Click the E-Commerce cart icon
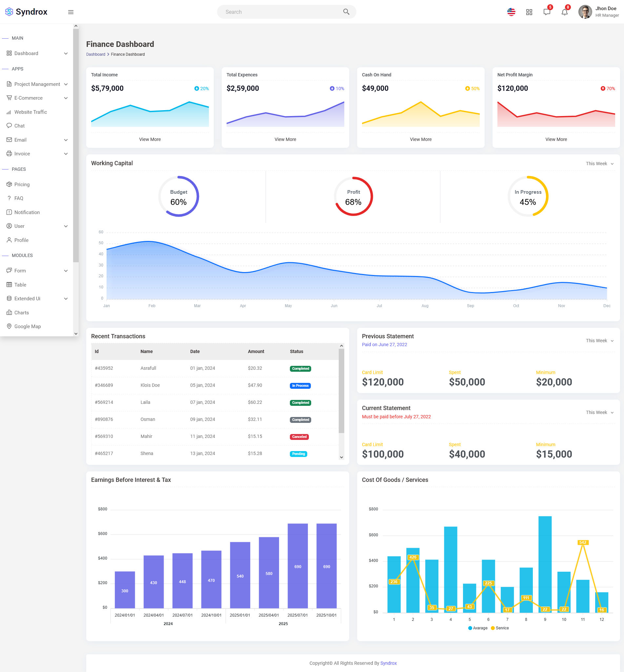This screenshot has width=624, height=672. pos(9,98)
